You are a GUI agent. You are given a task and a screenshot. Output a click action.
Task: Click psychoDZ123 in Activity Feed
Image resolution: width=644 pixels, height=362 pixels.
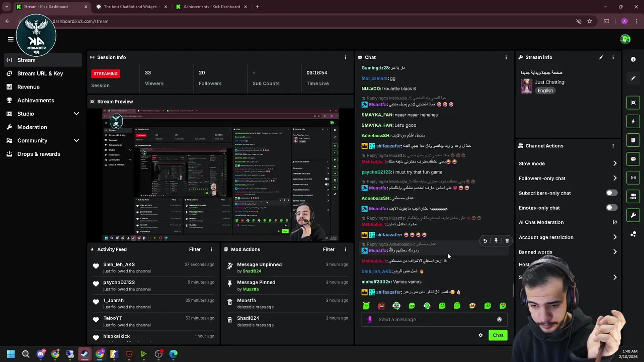coord(119,283)
